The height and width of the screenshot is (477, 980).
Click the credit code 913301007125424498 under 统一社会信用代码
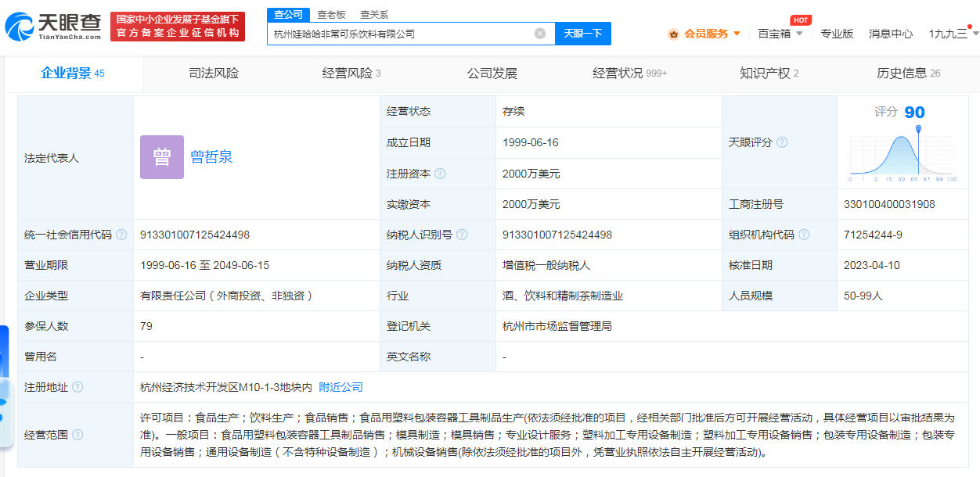click(x=195, y=235)
